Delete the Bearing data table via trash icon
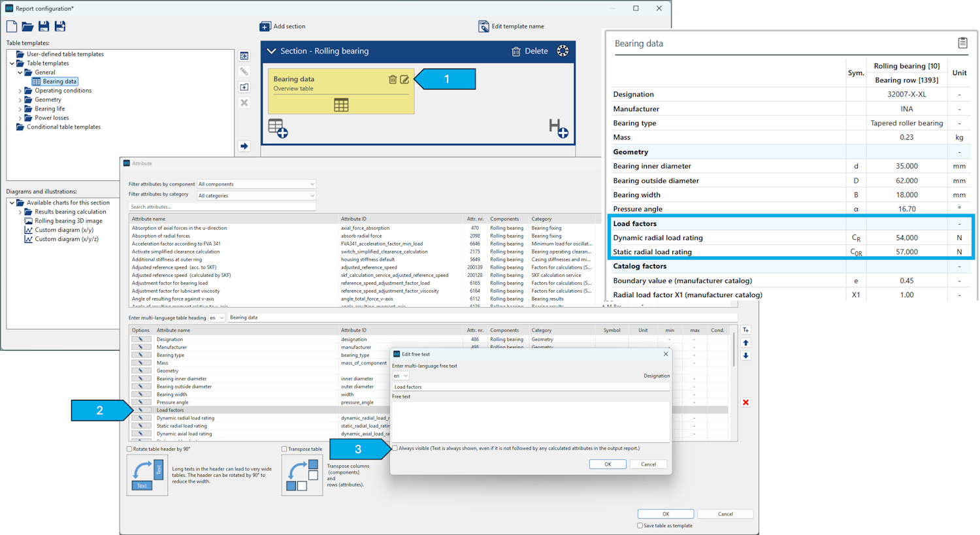Image resolution: width=980 pixels, height=535 pixels. click(392, 79)
